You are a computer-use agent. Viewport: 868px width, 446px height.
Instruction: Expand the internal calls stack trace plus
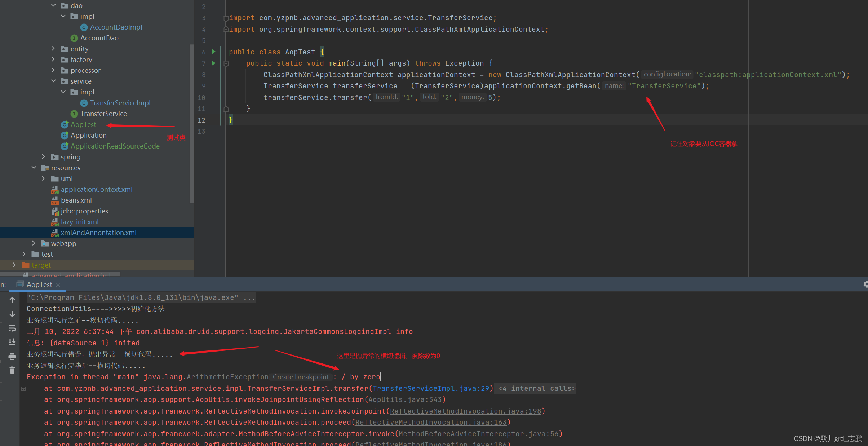(x=23, y=389)
